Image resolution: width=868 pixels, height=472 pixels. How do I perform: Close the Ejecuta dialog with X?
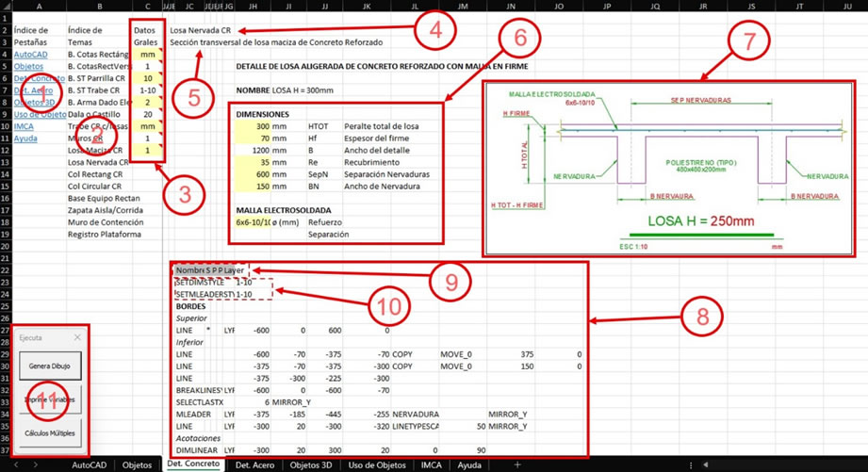point(77,337)
